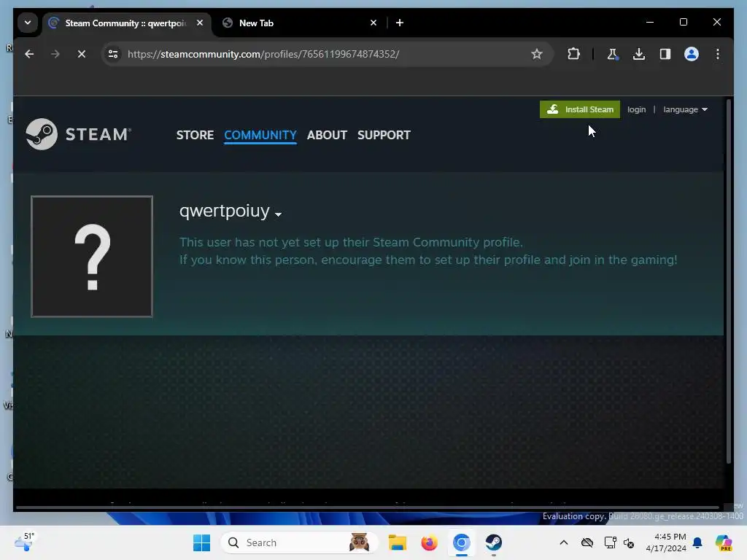Image resolution: width=747 pixels, height=560 pixels.
Task: Open a new tab with the plus button
Action: coord(400,23)
